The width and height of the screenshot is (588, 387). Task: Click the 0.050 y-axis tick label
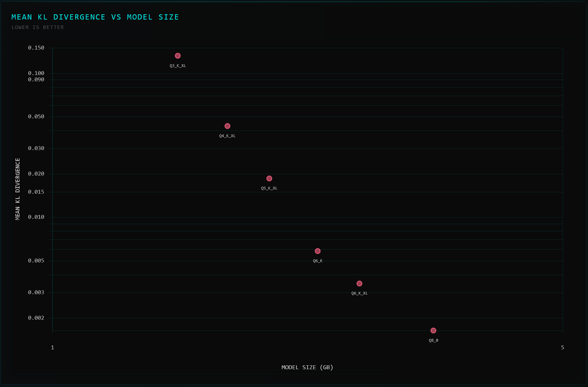(36, 117)
